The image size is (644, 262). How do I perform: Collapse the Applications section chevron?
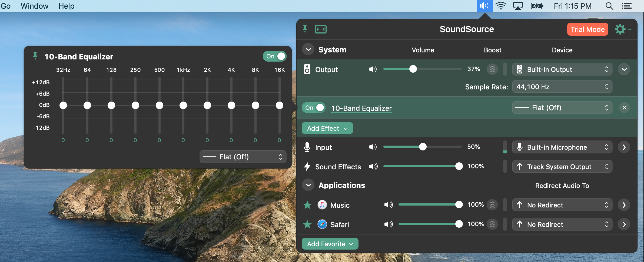pos(308,185)
